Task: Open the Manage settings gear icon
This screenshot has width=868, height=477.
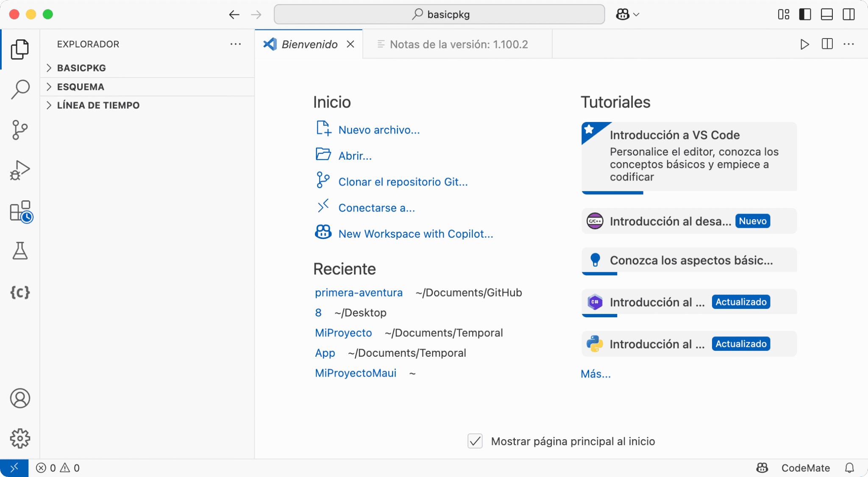Action: coord(20,438)
